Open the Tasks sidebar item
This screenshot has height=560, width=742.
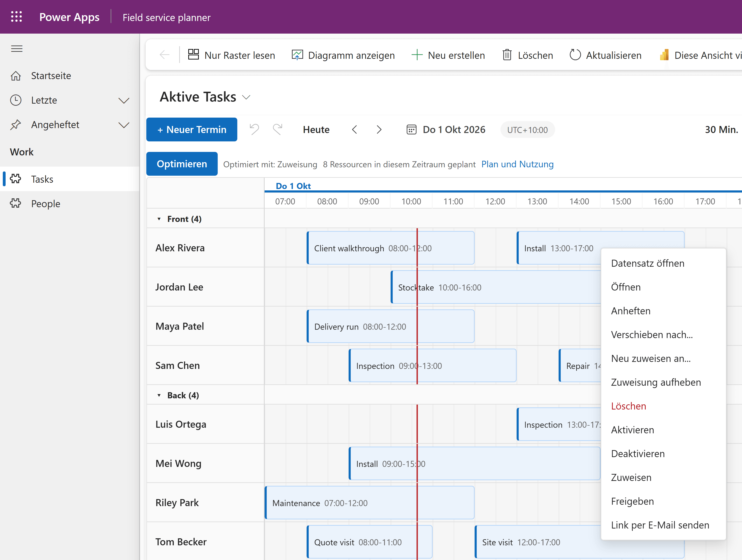click(70, 179)
